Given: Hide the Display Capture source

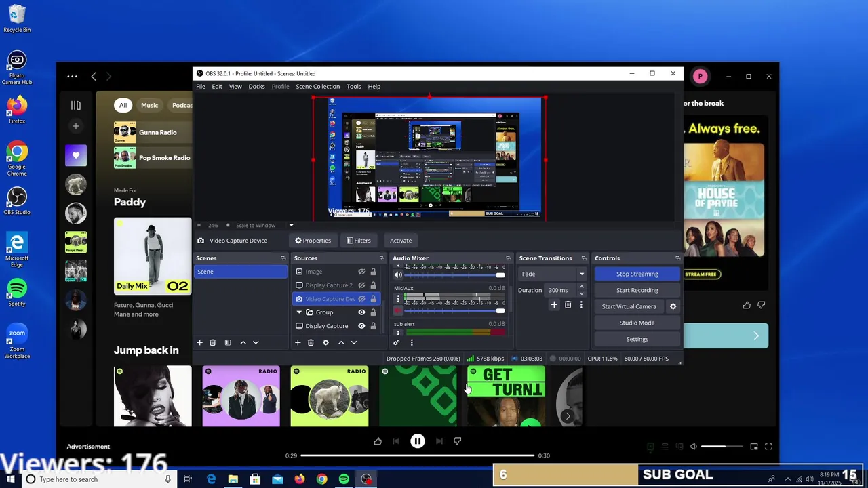Looking at the screenshot, I should (361, 326).
